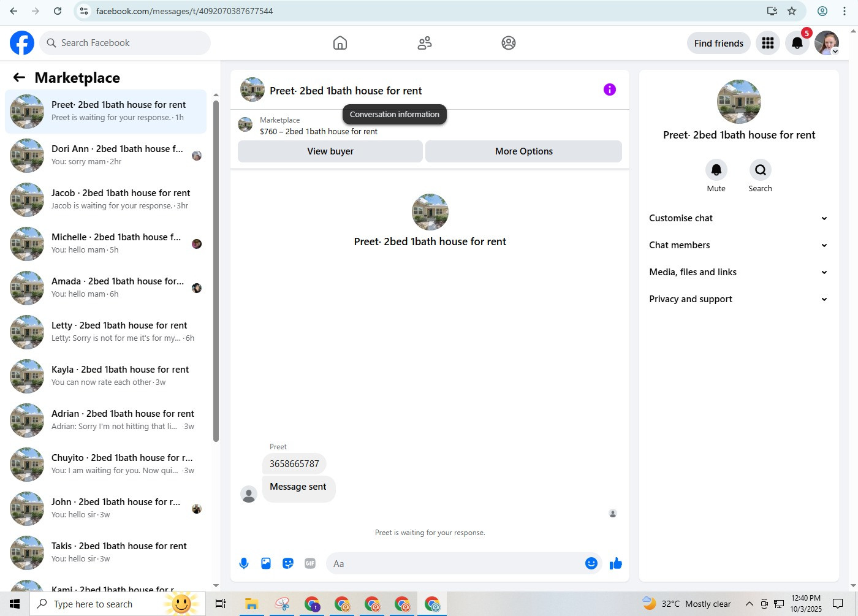Viewport: 858px width, 616px height.
Task: Open the John conversation
Action: pyautogui.click(x=105, y=508)
